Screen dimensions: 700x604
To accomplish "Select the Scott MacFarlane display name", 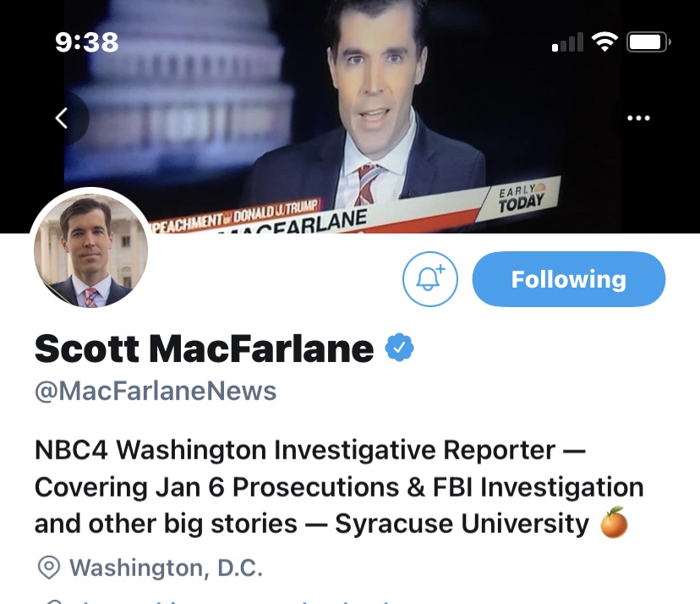I will pos(204,348).
